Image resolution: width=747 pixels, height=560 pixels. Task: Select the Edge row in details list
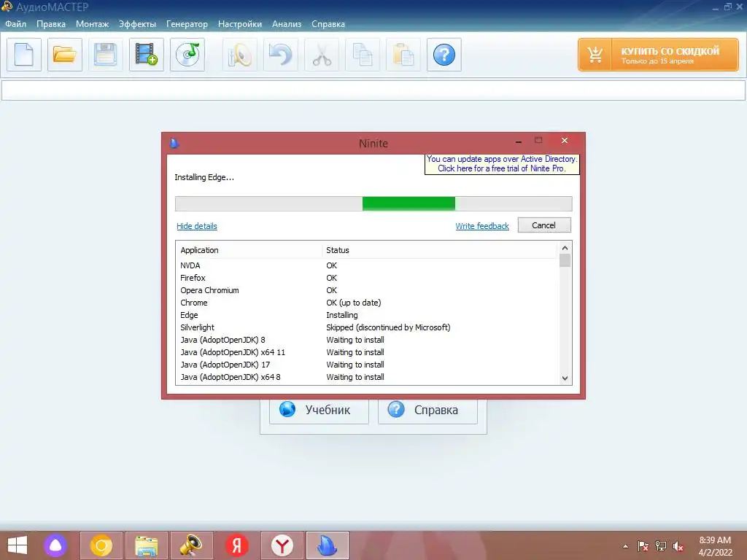[x=368, y=315]
